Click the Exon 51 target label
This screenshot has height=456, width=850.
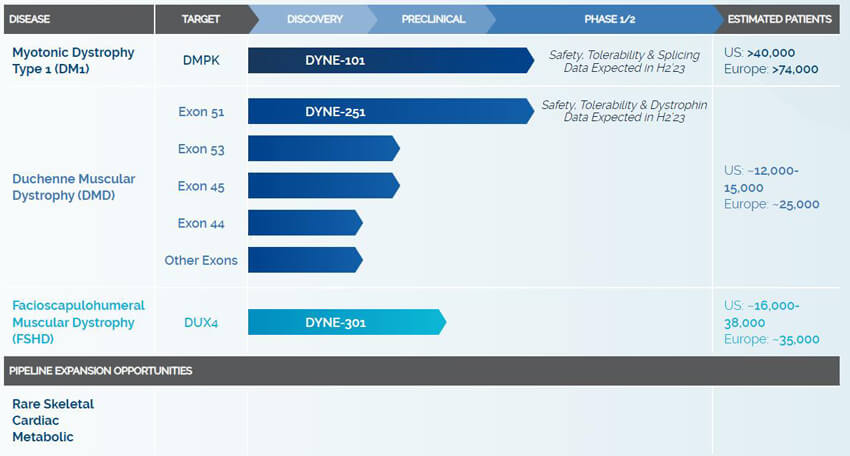[201, 112]
